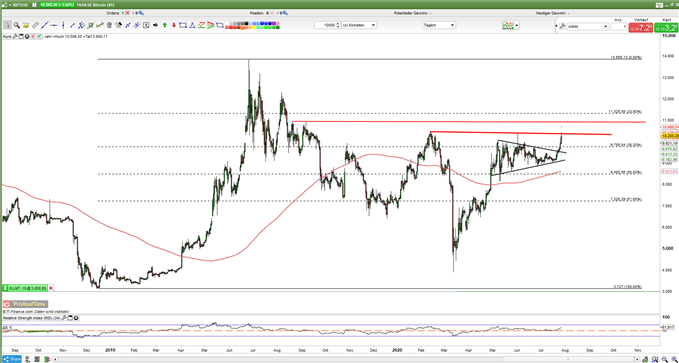Click the ProRealTime logo

click(26, 304)
